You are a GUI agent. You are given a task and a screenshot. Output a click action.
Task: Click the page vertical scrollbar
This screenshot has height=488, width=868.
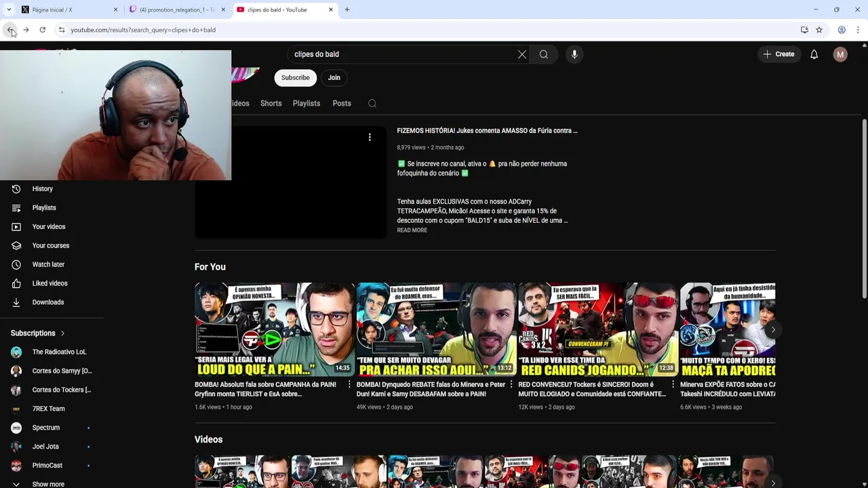(864, 208)
